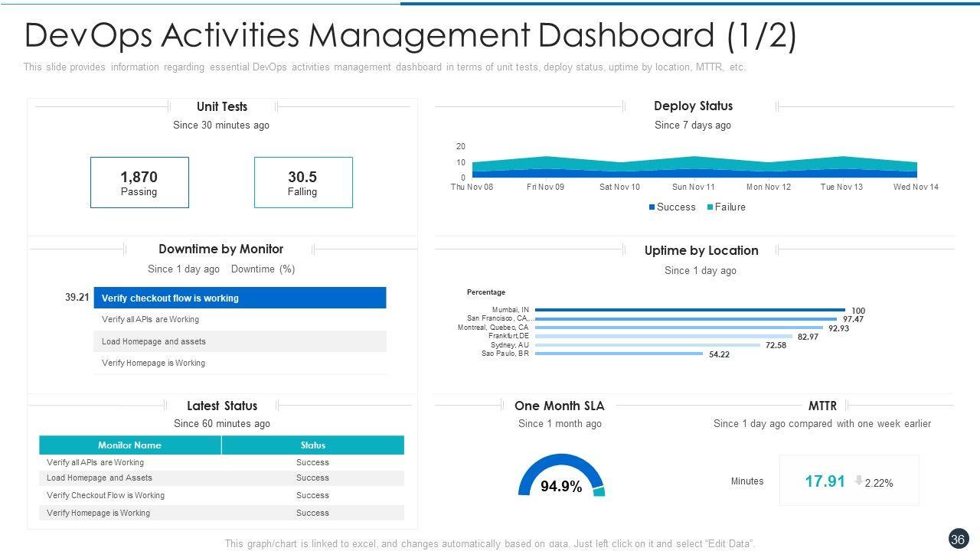Click the Deploy Status section title
The image size is (980, 551).
click(693, 106)
